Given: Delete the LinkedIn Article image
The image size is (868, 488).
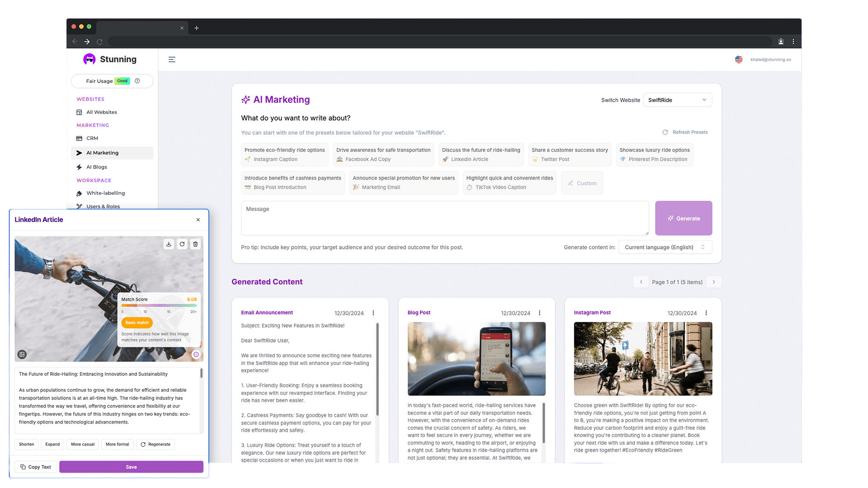Looking at the screenshot, I should 195,244.
